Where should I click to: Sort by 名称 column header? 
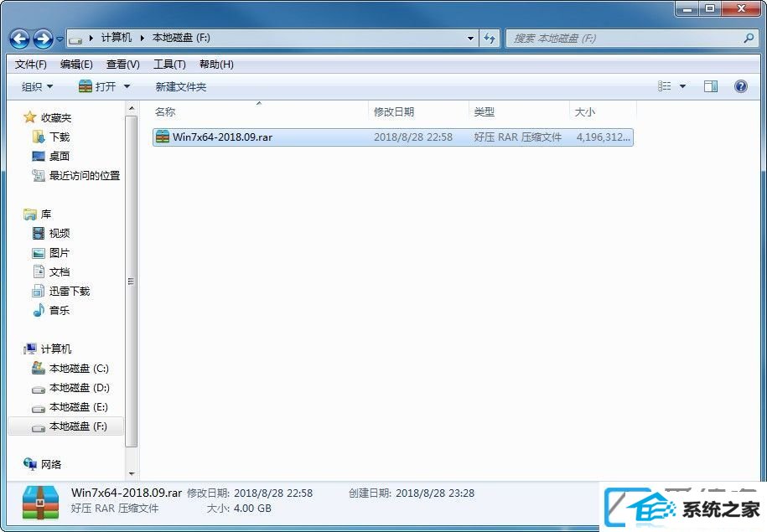[x=259, y=112]
